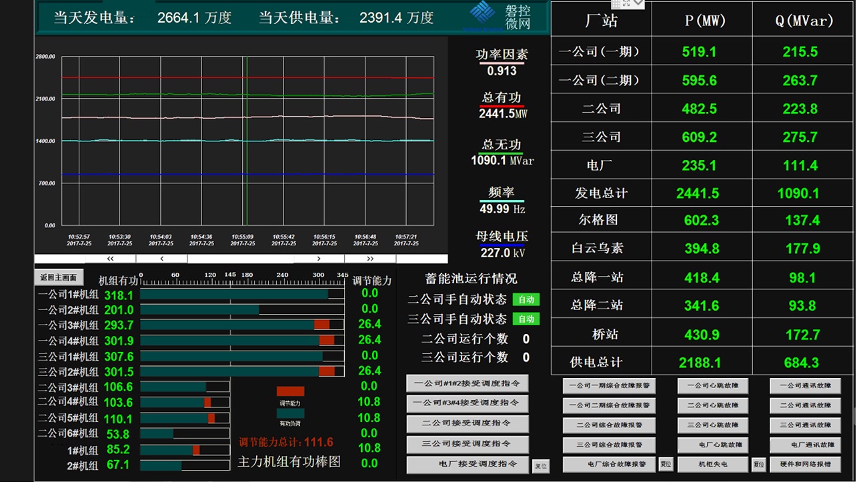The image size is (859, 504).
Task: Select 供电总计 P value 2188.1
Action: [x=700, y=363]
